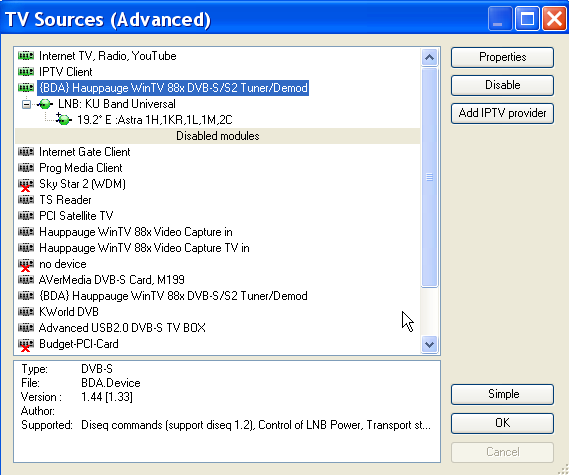Select AVerMedia DVB-S Card, M199 module
Image resolution: width=569 pixels, height=475 pixels.
[112, 280]
